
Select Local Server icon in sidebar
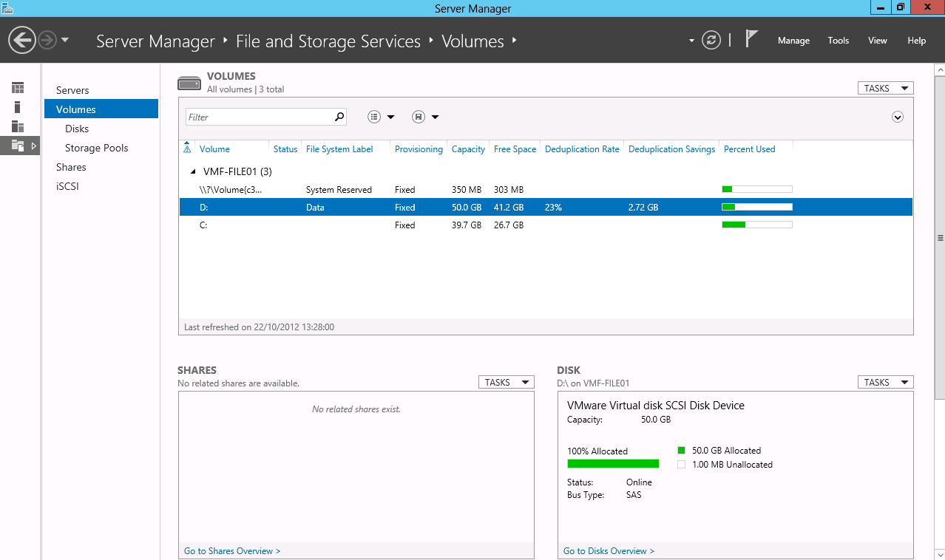[x=18, y=107]
